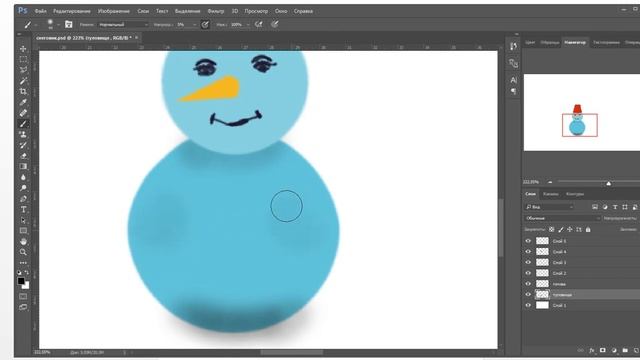
Task: Select the Pen tool
Action: (x=23, y=199)
